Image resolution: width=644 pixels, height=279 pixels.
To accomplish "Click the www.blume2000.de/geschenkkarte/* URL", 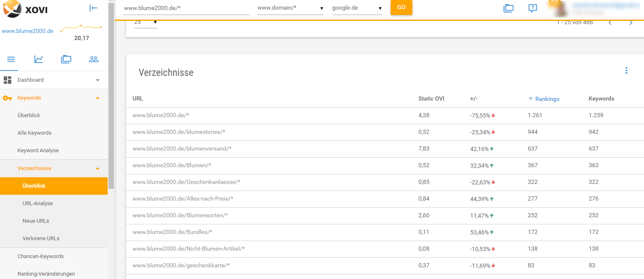I will (181, 266).
